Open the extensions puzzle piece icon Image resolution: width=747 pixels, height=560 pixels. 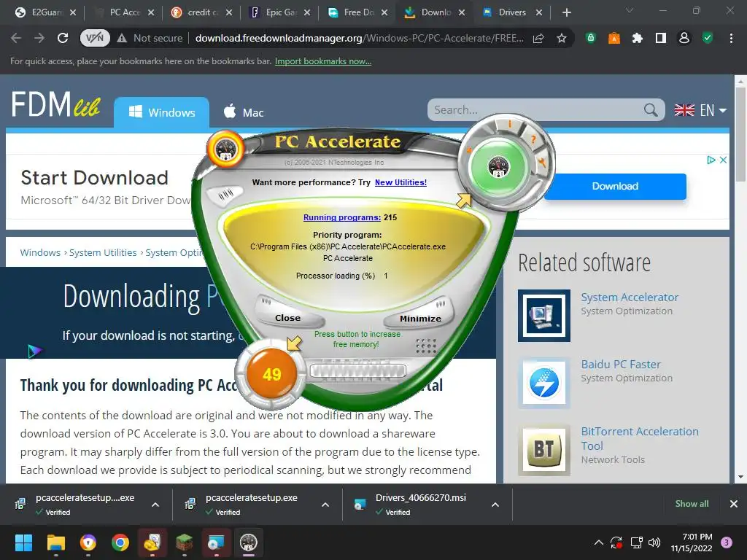pos(638,38)
